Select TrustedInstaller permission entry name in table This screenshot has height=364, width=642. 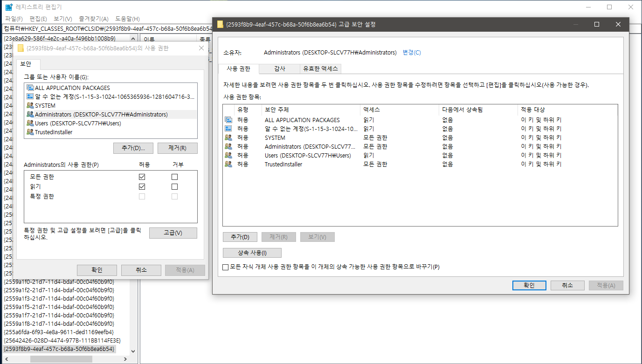(283, 164)
